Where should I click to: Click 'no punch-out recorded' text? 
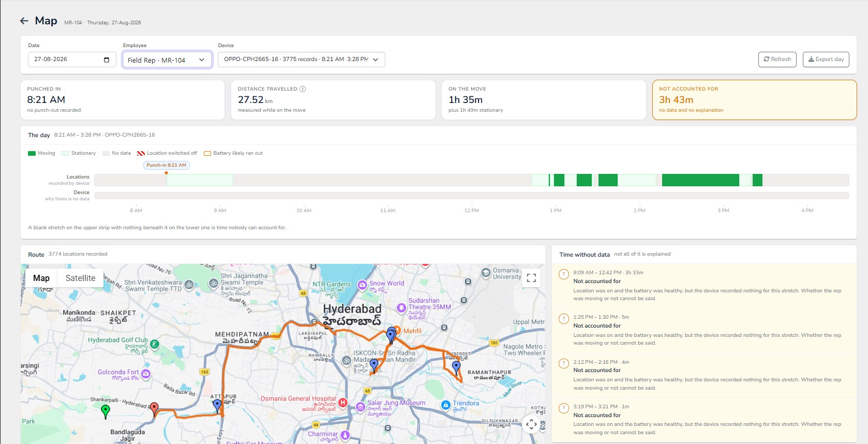click(x=54, y=110)
